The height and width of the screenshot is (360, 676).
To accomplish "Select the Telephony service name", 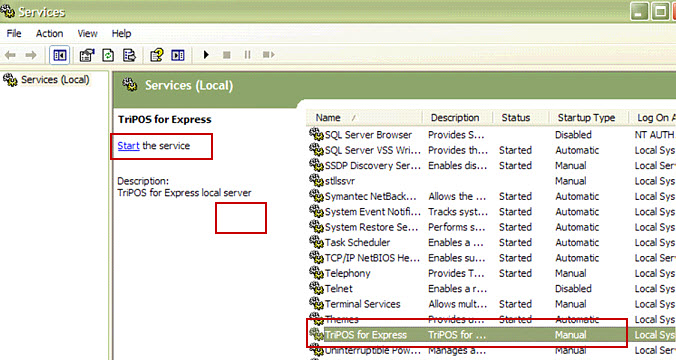I will 347,273.
